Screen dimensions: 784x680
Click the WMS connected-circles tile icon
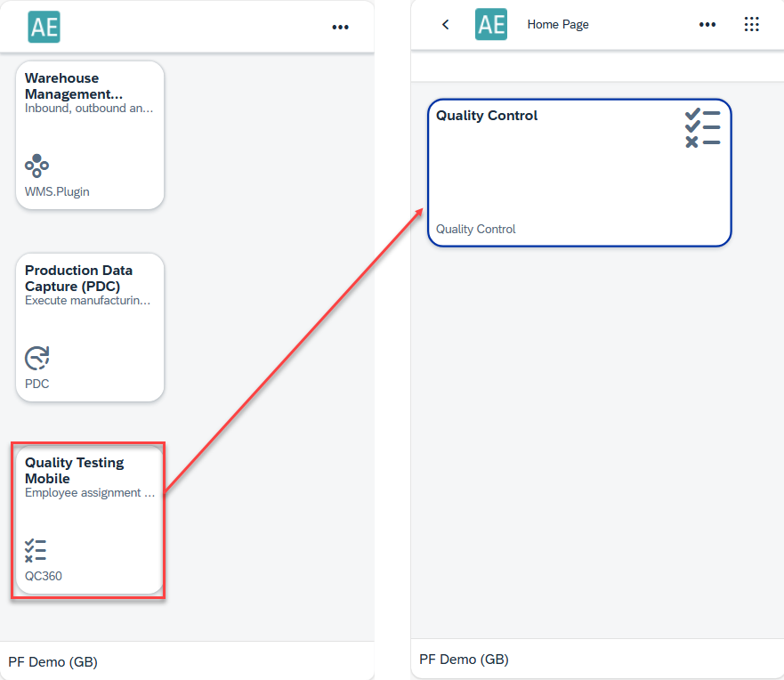[x=36, y=166]
